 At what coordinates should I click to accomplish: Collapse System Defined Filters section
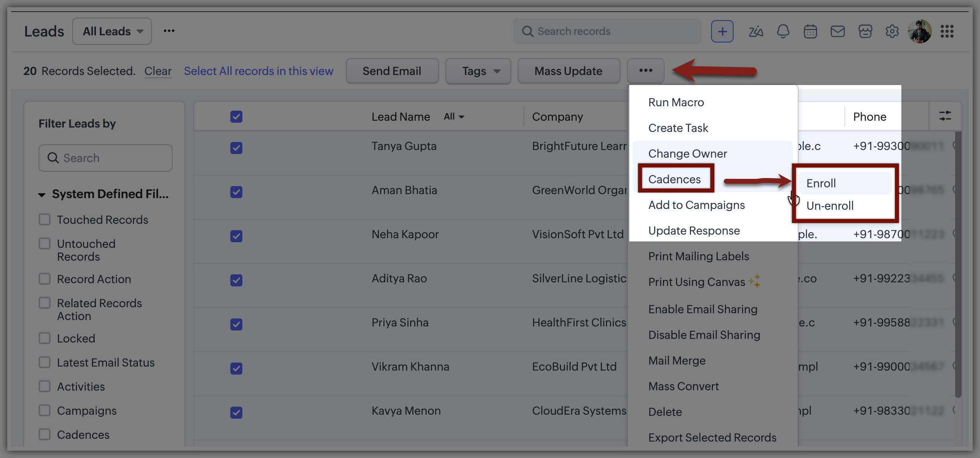42,195
